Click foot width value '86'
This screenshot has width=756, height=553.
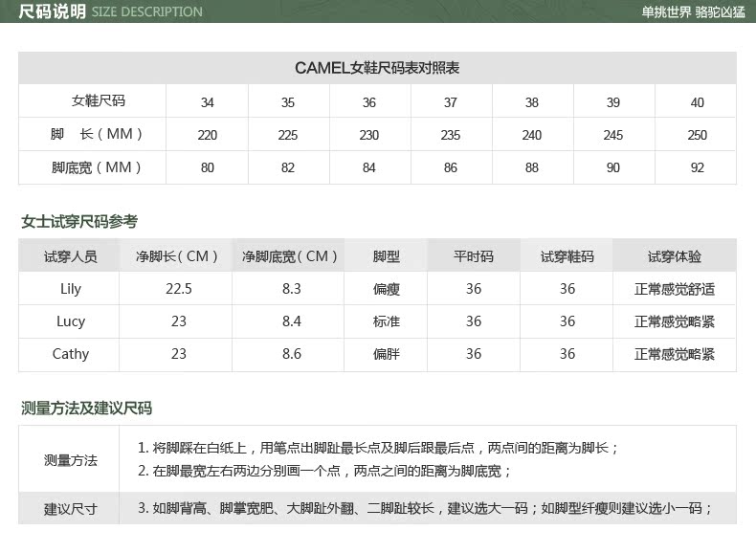451,167
